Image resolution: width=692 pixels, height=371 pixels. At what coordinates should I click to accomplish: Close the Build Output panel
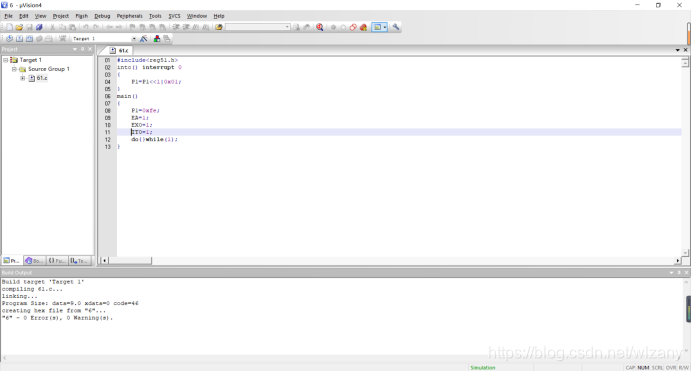click(686, 273)
